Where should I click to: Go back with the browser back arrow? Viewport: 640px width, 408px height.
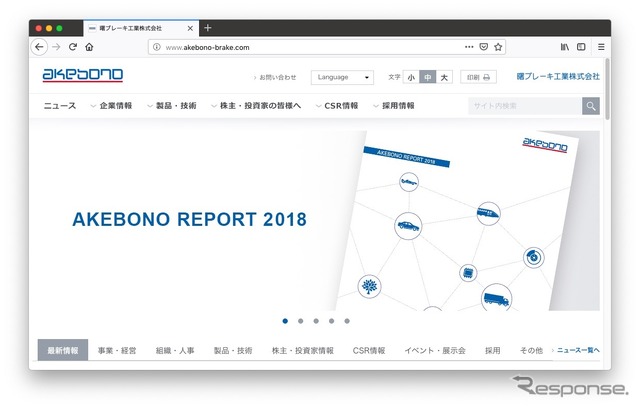39,47
